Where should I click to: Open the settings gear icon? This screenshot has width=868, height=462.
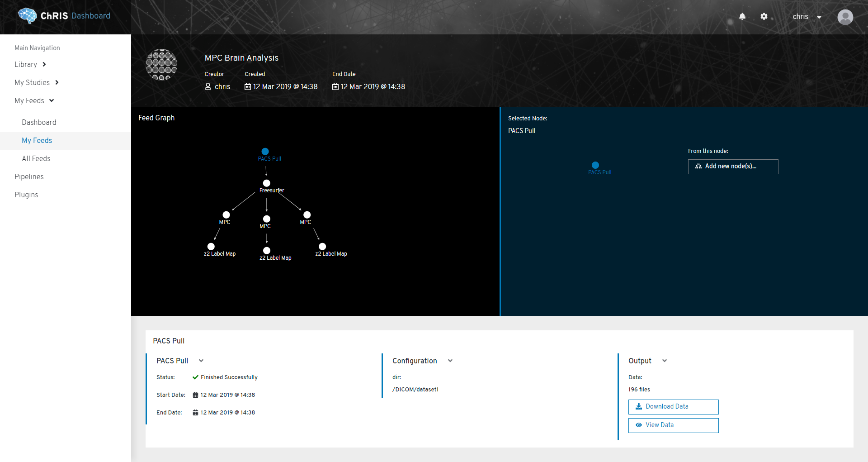[x=764, y=16]
